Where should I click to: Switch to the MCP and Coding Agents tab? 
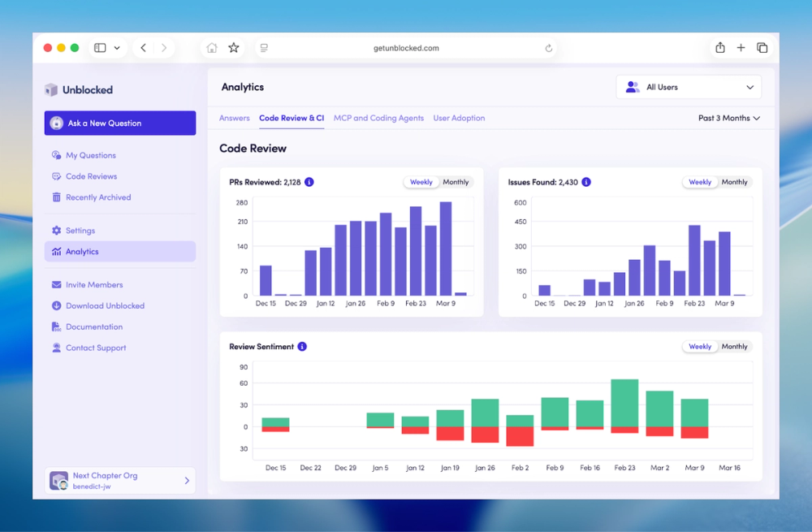pos(378,118)
